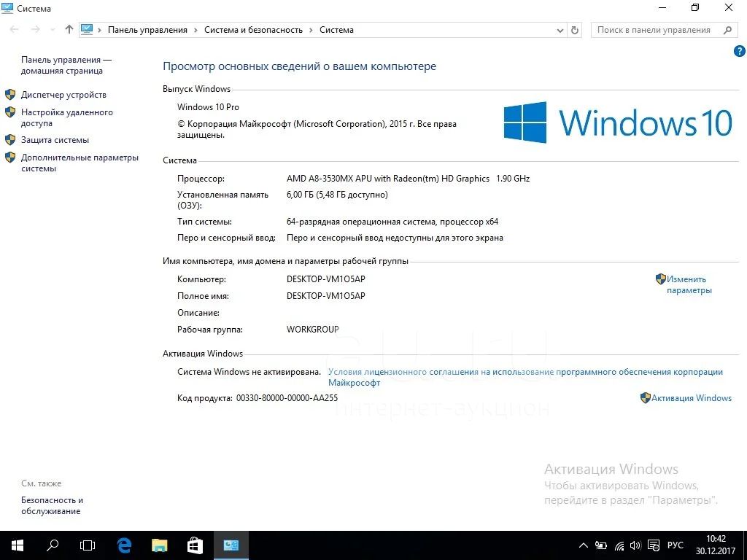The width and height of the screenshot is (747, 560).
Task: Click computer name DESKTOP-VM1O5AP next to Компьютер
Action: click(326, 279)
